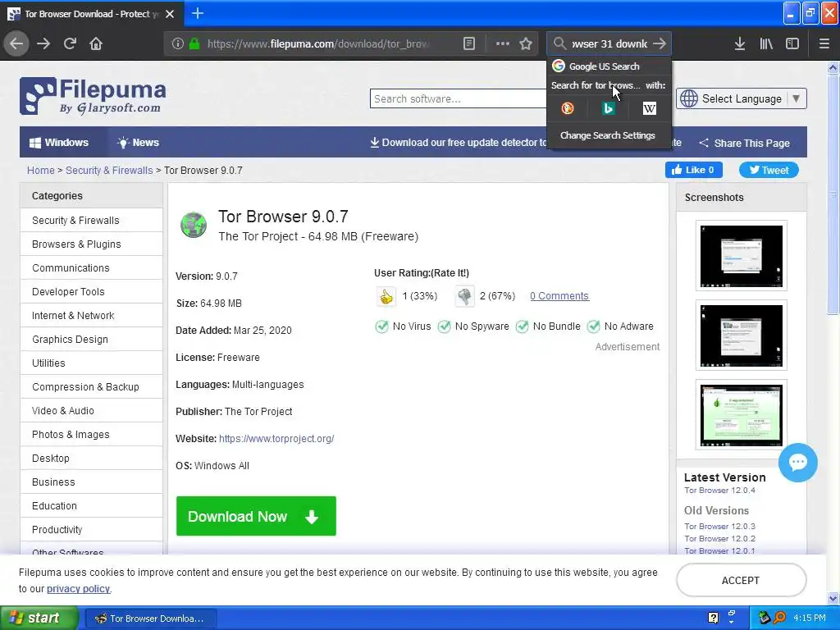This screenshot has width=840, height=630.
Task: Toggle reader view icon in address bar
Action: (x=468, y=43)
